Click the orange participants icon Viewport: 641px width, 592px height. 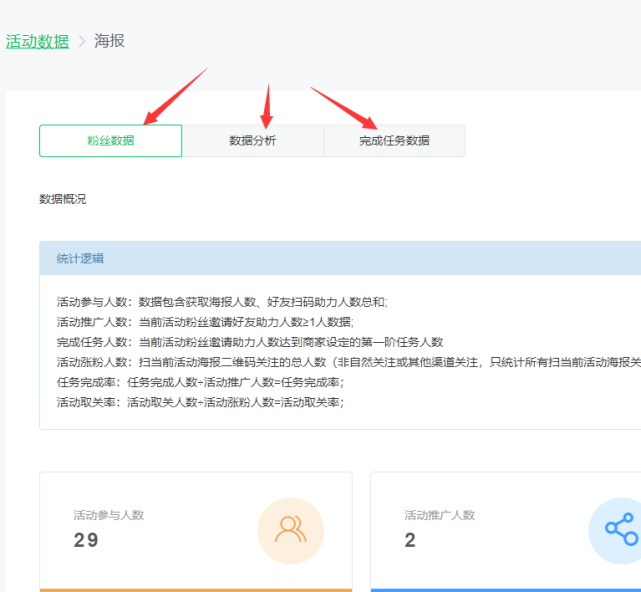click(291, 531)
